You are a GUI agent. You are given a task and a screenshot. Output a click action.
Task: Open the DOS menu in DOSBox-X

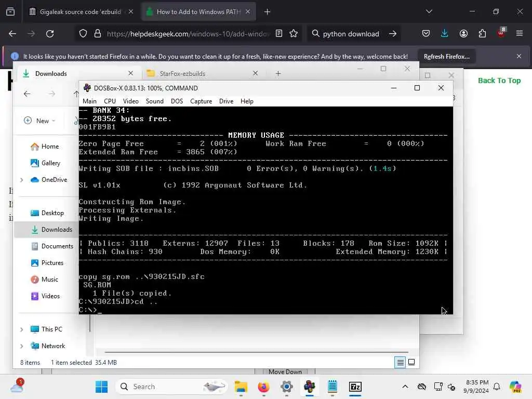pyautogui.click(x=177, y=101)
